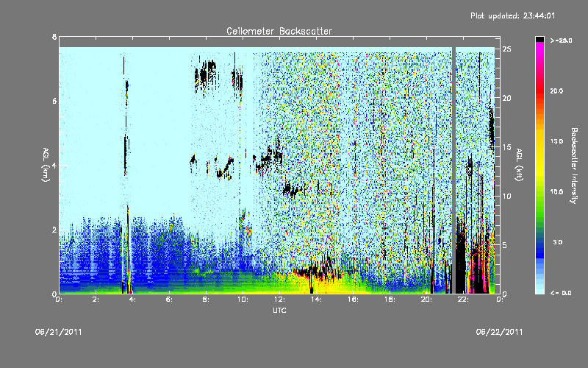The height and width of the screenshot is (368, 588).
Task: Click the 10 kft tick on right axis
Action: click(x=507, y=196)
